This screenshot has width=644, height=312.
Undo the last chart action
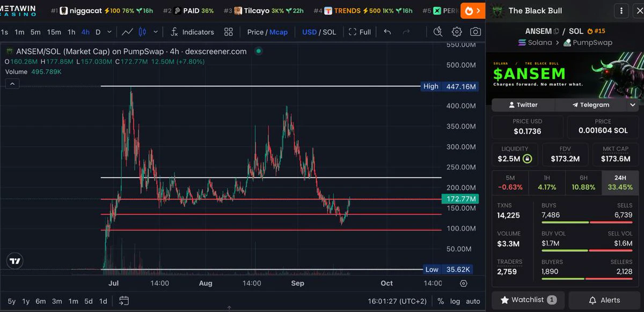(387, 32)
